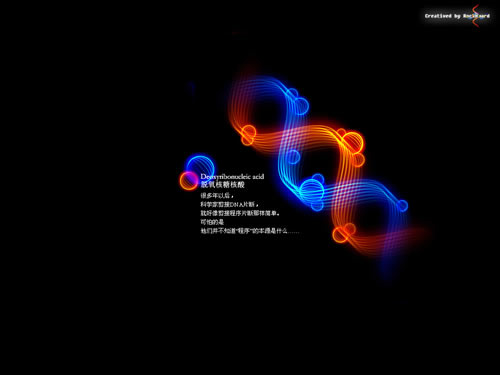Click the Chinese title "脱氧核糖核酸"
Viewport: 500px width, 375px height.
point(222,185)
